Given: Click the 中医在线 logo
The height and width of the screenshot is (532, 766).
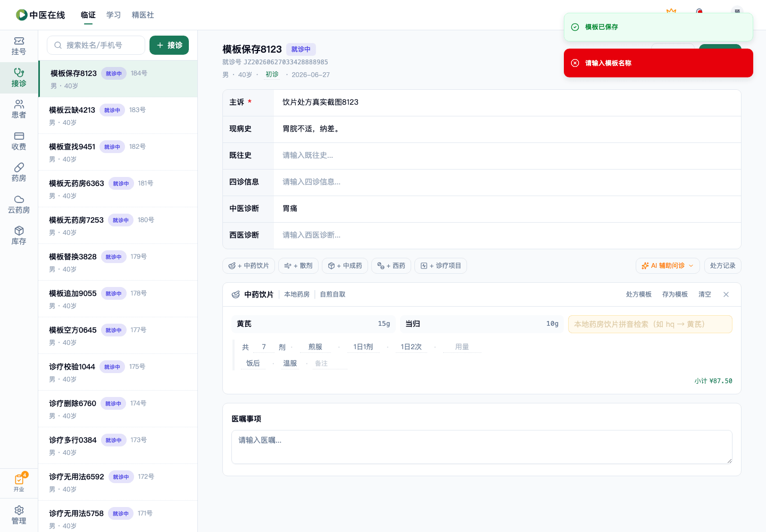Looking at the screenshot, I should pyautogui.click(x=40, y=15).
